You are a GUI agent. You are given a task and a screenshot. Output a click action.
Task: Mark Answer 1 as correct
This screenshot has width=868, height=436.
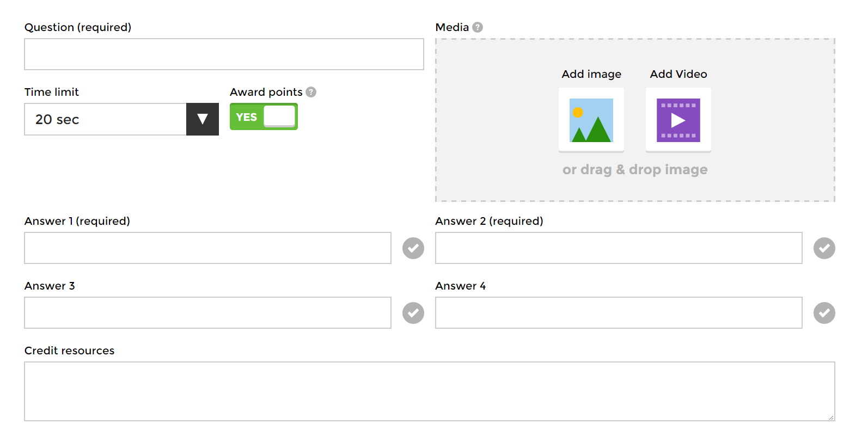point(413,248)
